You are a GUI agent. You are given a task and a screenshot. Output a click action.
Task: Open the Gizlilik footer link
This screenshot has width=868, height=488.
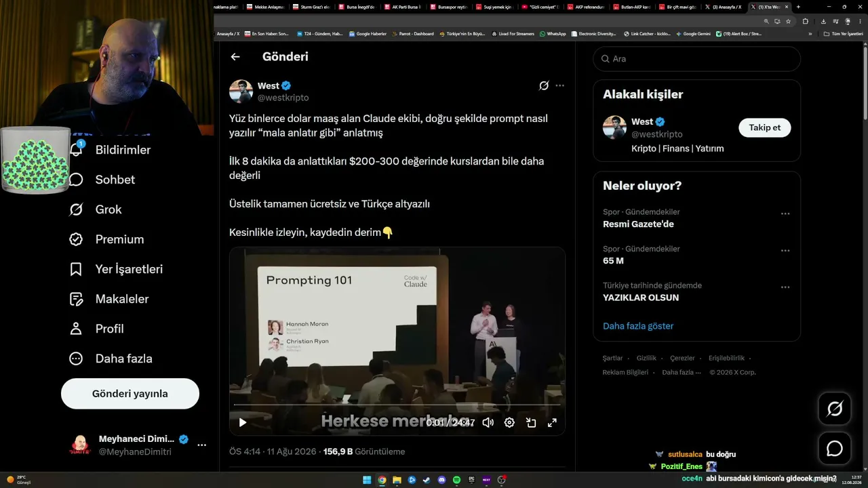(x=646, y=359)
